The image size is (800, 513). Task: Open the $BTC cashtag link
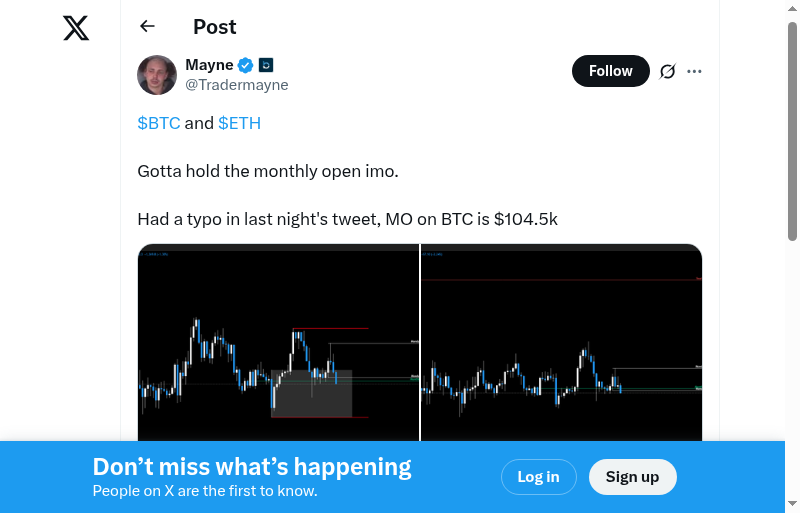159,123
